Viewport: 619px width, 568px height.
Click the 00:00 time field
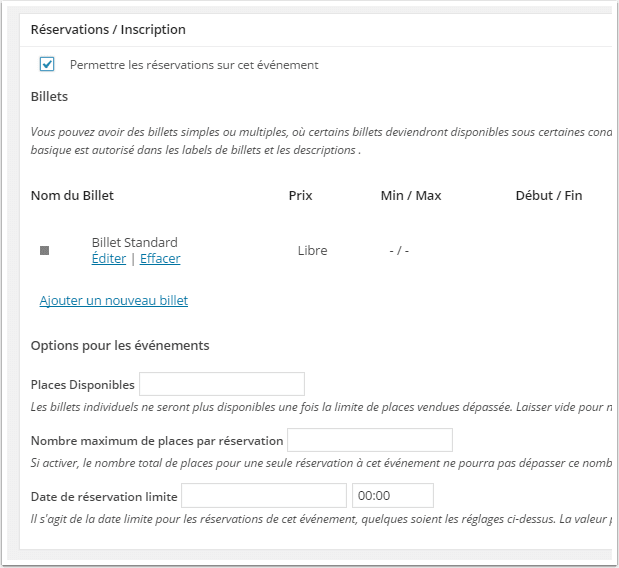[x=393, y=495]
